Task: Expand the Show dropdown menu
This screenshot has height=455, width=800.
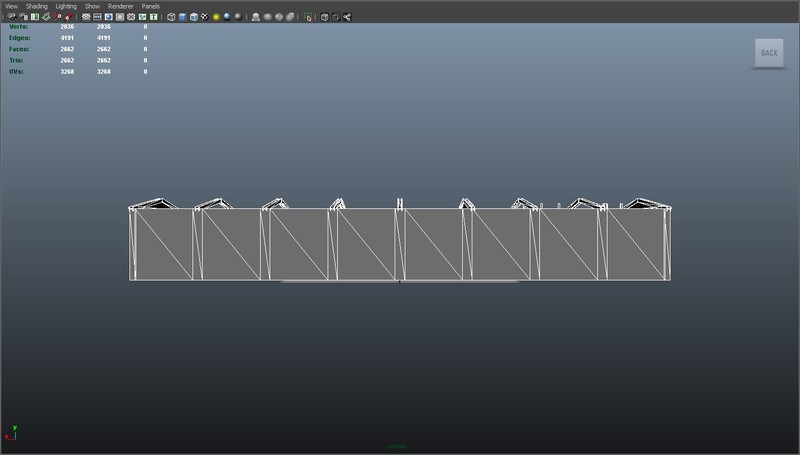Action: click(92, 6)
